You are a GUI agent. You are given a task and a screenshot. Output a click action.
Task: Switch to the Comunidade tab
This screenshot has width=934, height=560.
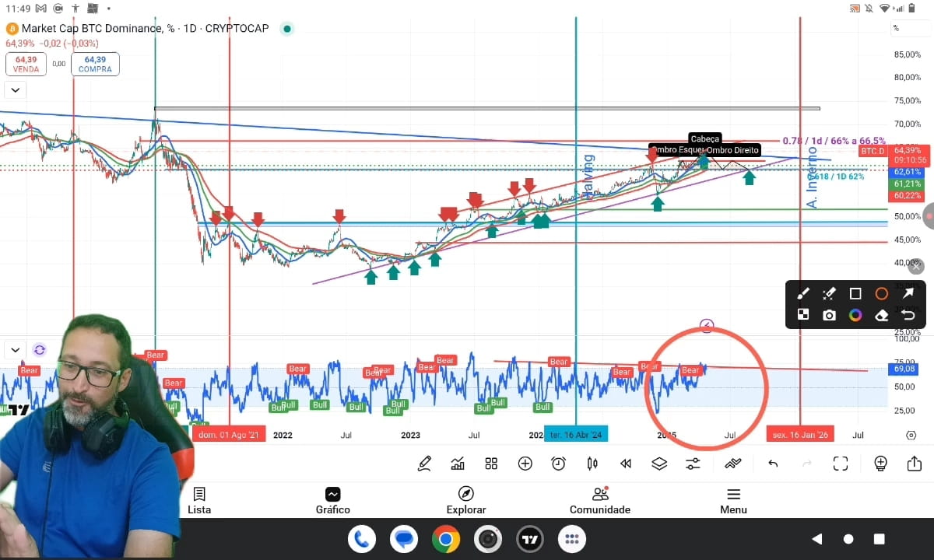(599, 499)
